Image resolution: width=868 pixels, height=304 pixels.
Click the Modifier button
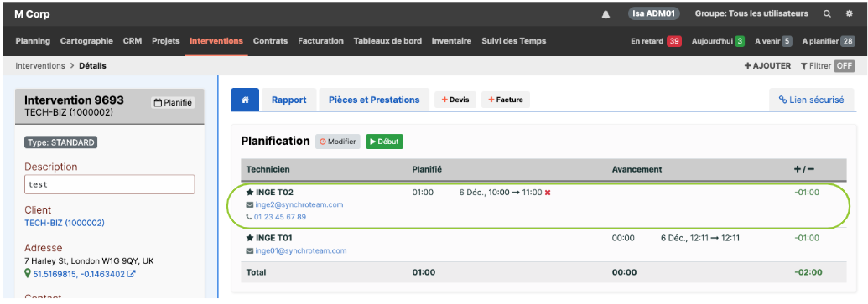338,142
